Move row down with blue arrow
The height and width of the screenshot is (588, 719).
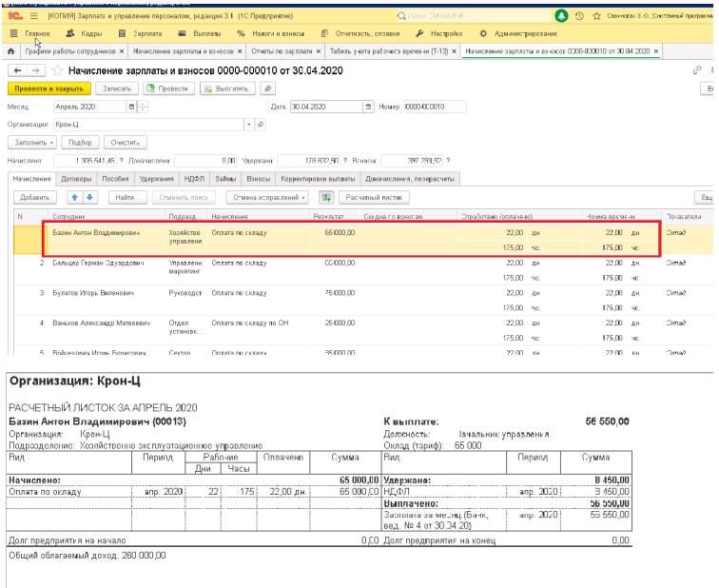coord(89,197)
